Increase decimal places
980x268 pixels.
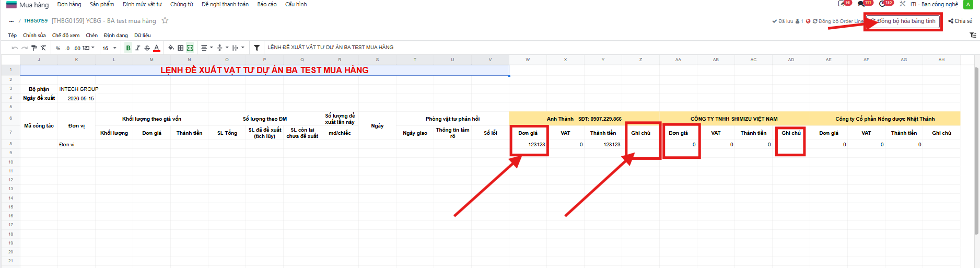click(77, 48)
